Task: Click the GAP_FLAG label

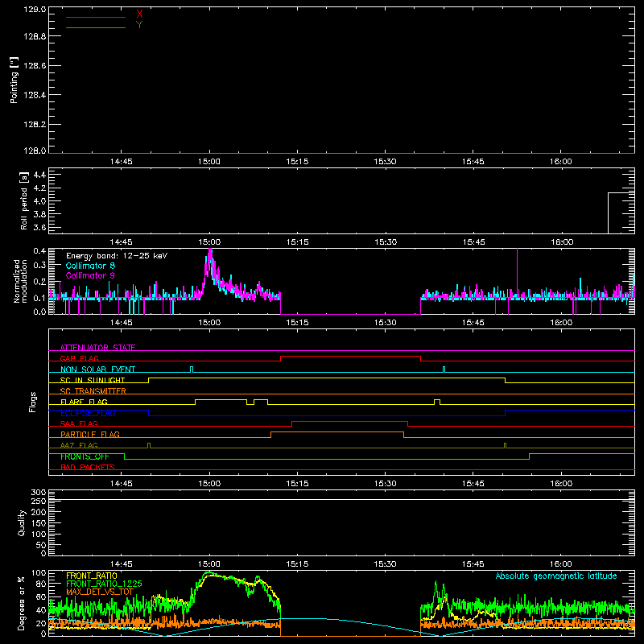Action: tap(79, 358)
